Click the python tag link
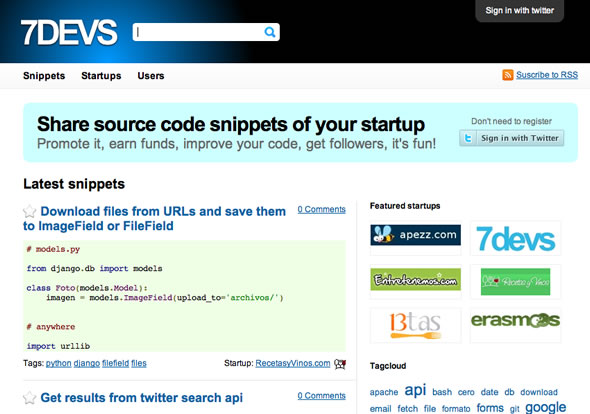590x414 pixels. [58, 363]
